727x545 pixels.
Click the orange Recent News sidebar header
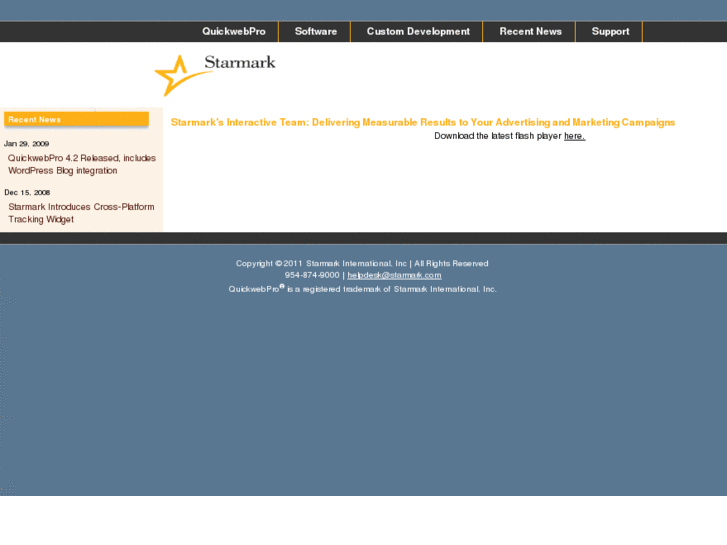click(77, 119)
